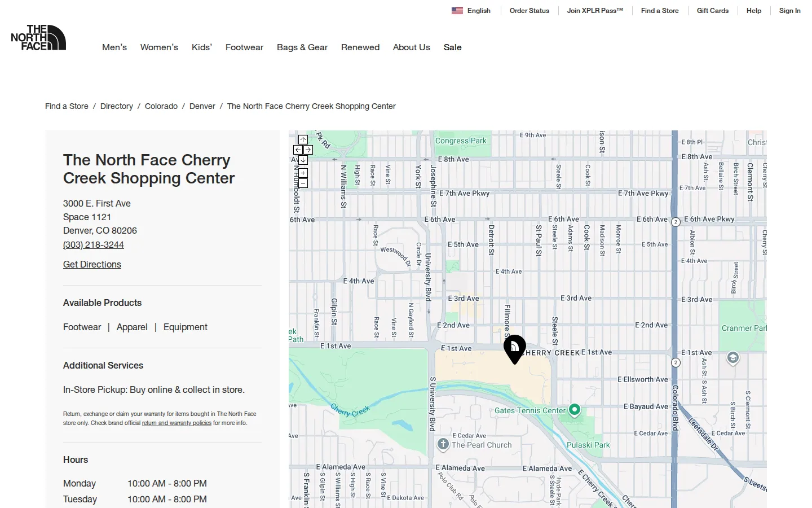Click Equipment under Available Products
Screen dimensions: 812x508
click(x=186, y=327)
